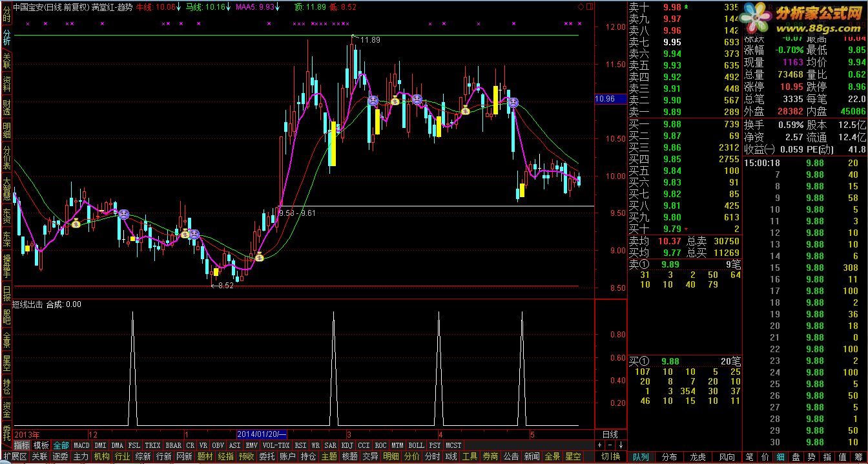Viewport: 868px width, 464px height.
Task: Click the split-window icon at chart top-right
Action: pyautogui.click(x=588, y=6)
